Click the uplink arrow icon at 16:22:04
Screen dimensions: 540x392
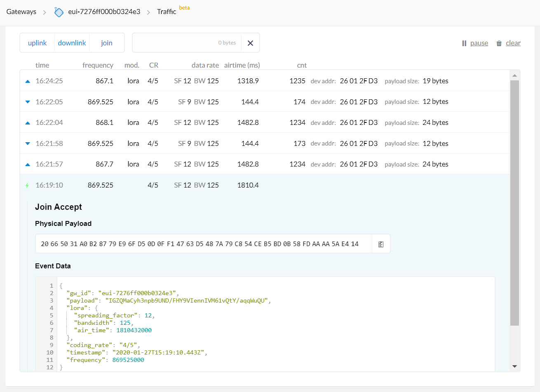click(x=28, y=123)
